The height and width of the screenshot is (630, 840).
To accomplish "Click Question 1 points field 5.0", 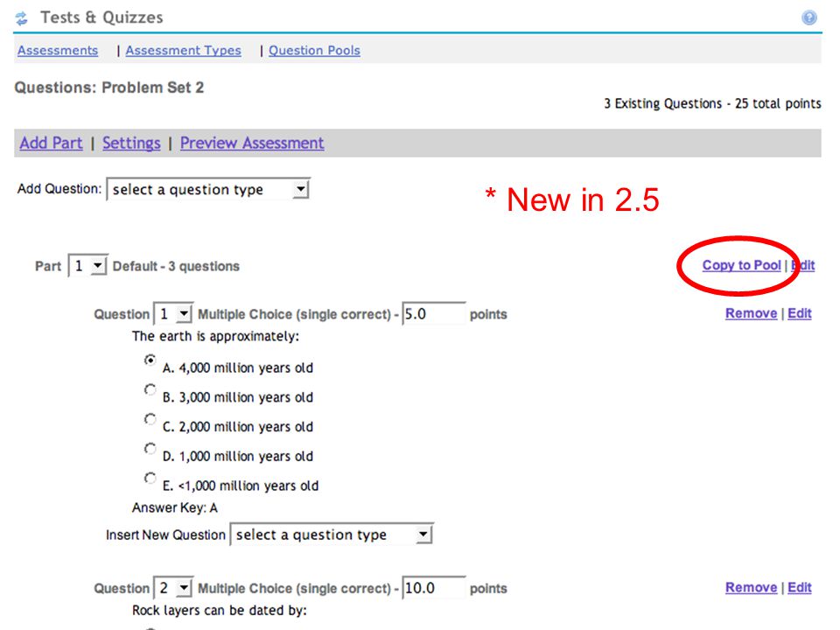I will point(433,313).
